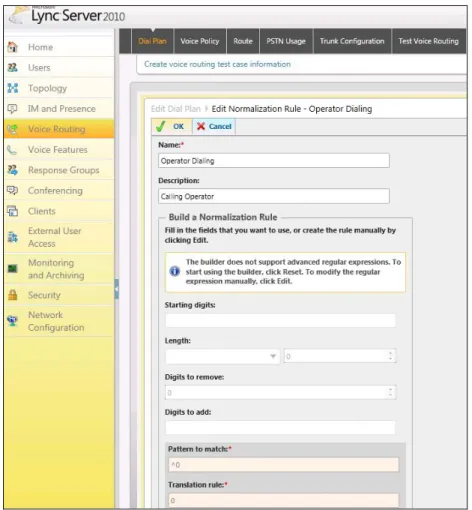Switch to the Dial Plan tab

click(152, 41)
